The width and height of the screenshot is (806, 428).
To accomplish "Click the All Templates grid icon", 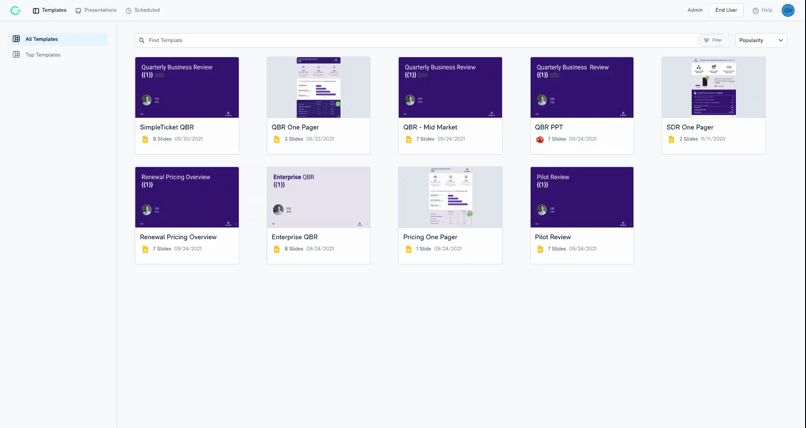I will pyautogui.click(x=16, y=39).
